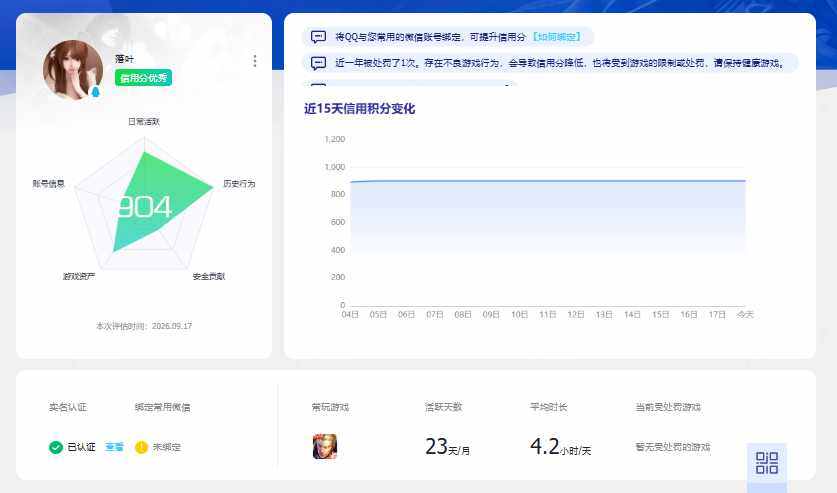Screen dimensions: 837x493
Task: Click the 14日 date on the chart axis
Action: [x=632, y=315]
